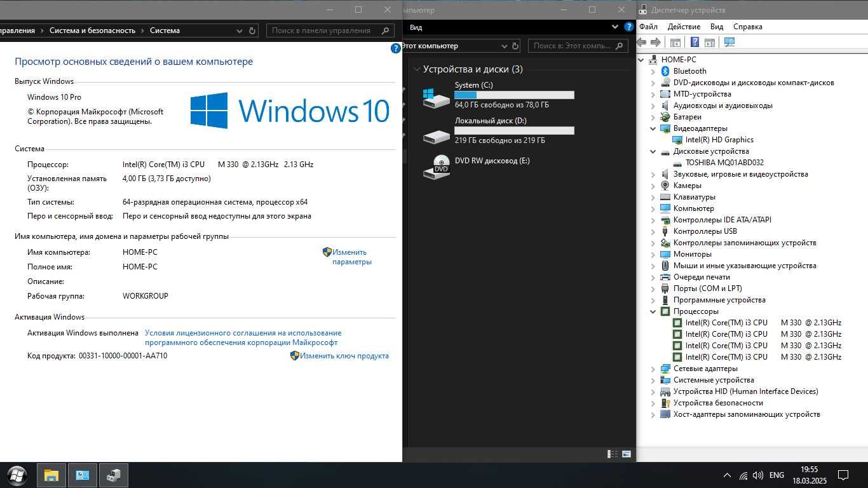Collapse the Процессоры category
Image resolution: width=868 pixels, height=488 pixels.
[x=653, y=311]
